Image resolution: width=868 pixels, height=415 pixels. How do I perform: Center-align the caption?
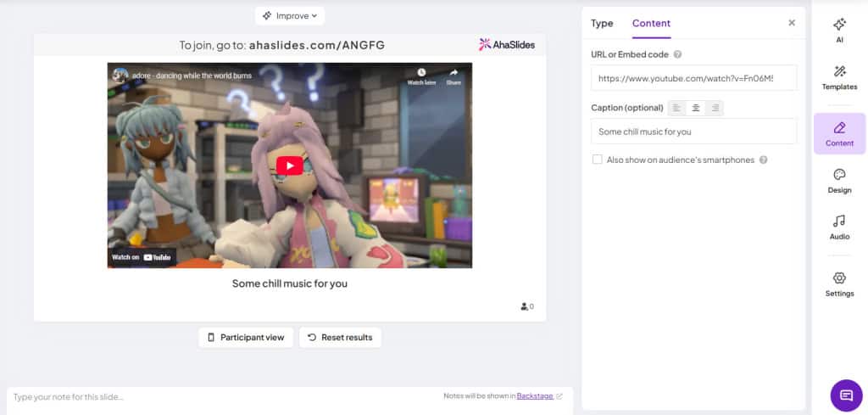(696, 108)
